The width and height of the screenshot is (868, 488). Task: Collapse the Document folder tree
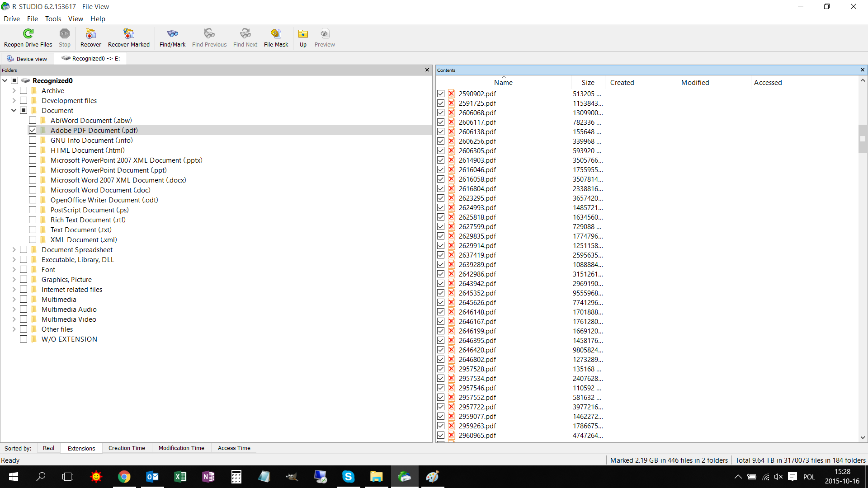tap(14, 111)
